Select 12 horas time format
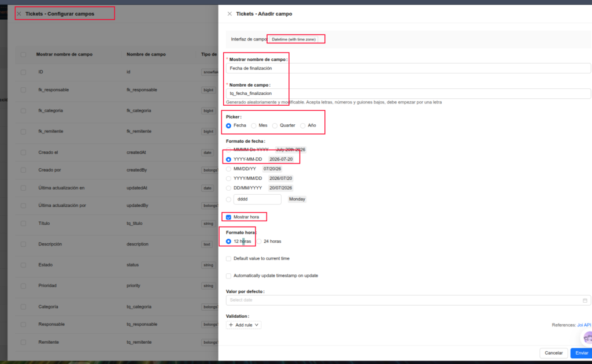The width and height of the screenshot is (592, 364). (228, 242)
